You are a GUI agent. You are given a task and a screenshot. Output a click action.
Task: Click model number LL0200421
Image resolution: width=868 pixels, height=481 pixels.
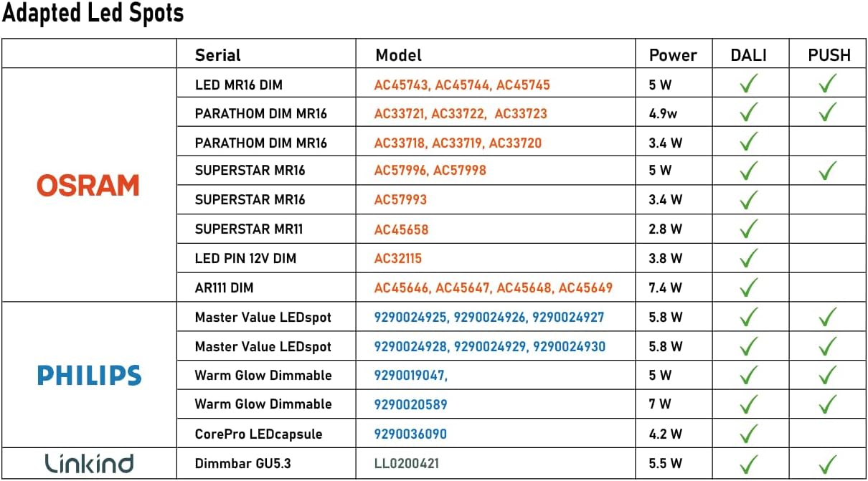[x=406, y=464]
